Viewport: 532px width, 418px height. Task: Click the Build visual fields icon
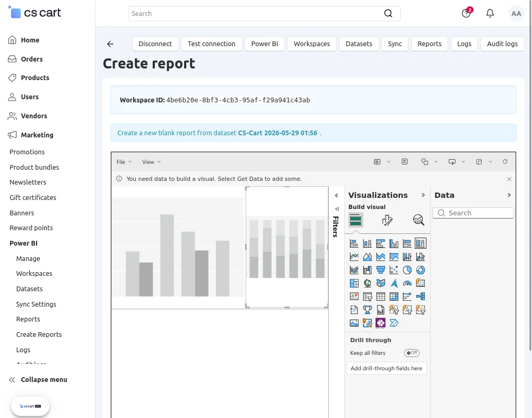click(x=355, y=220)
